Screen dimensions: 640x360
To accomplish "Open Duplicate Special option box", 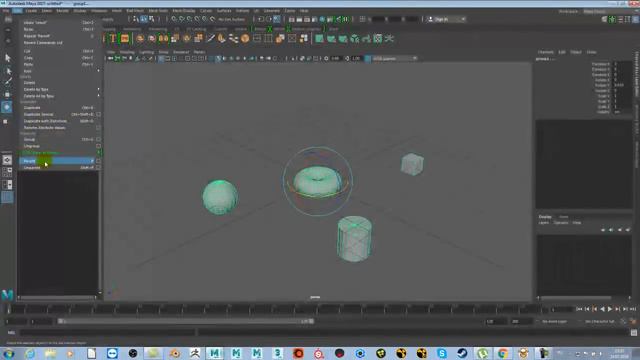I will [98, 114].
